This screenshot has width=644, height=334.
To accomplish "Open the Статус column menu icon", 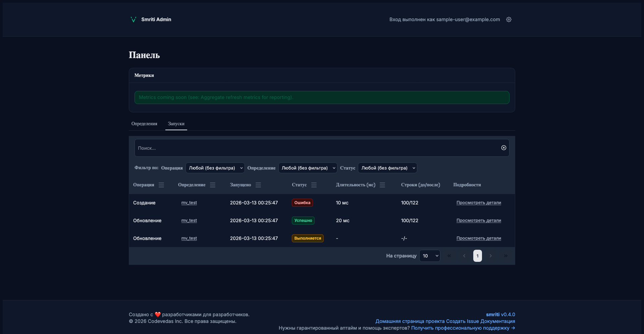I will [x=314, y=185].
